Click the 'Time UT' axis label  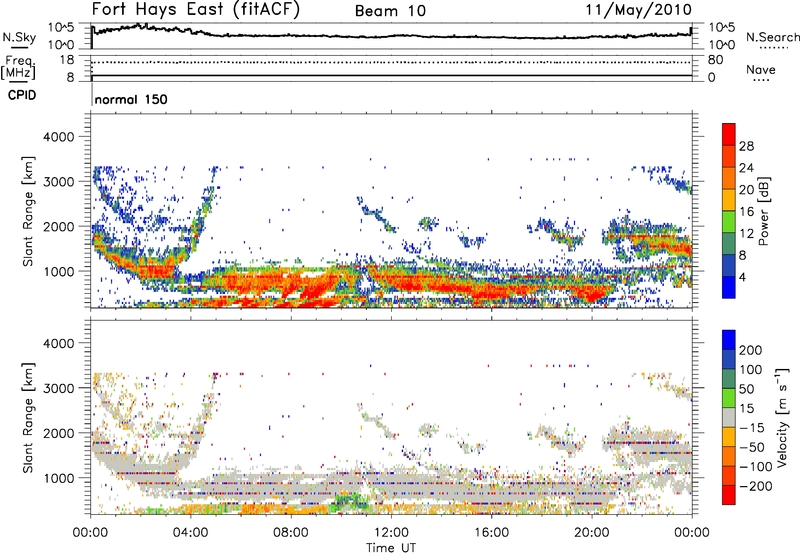(x=391, y=548)
